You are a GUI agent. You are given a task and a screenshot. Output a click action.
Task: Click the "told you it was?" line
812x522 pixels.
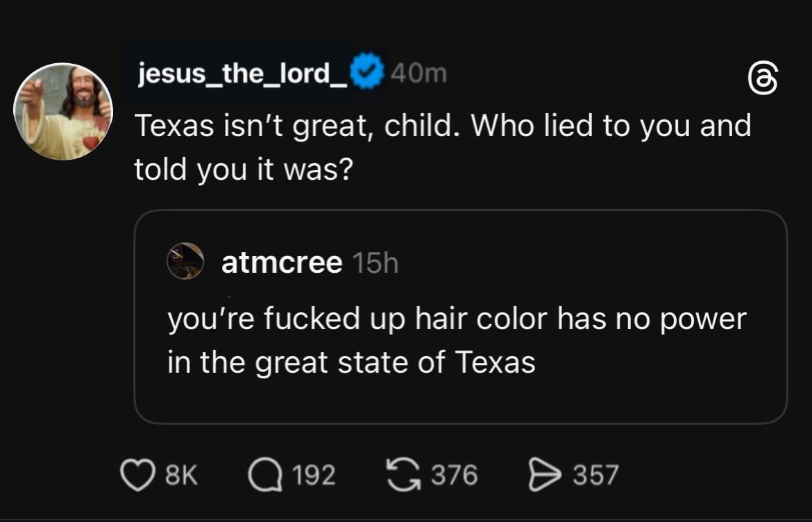[242, 169]
